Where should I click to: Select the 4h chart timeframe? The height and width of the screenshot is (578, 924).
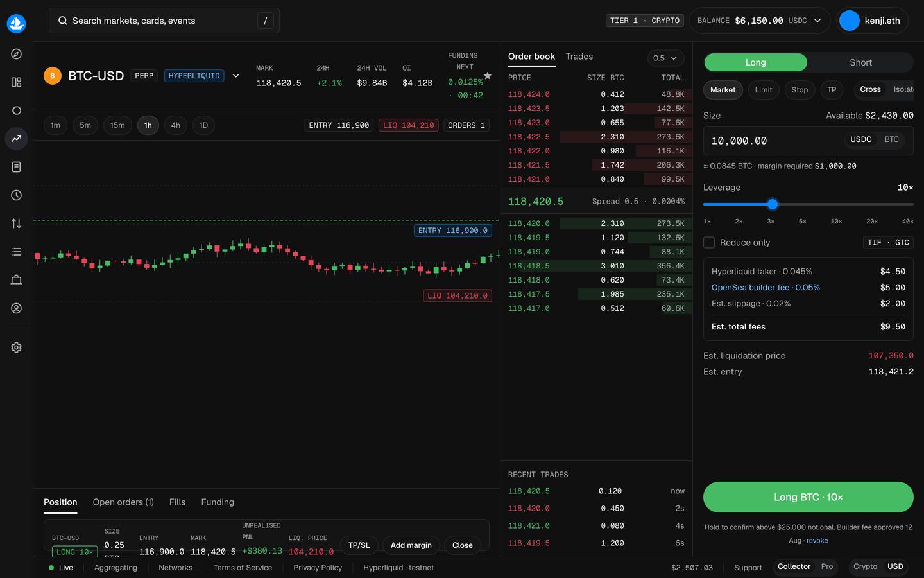coord(176,125)
